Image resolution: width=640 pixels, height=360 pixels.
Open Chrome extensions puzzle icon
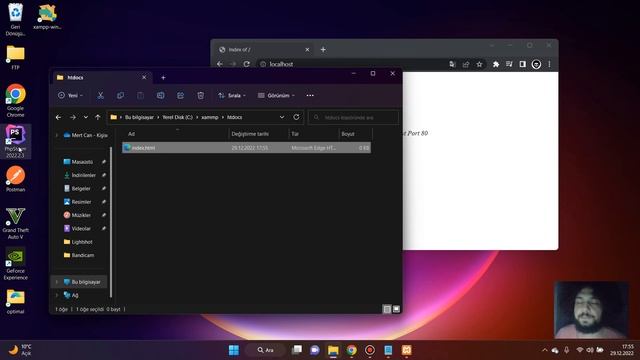(x=496, y=64)
